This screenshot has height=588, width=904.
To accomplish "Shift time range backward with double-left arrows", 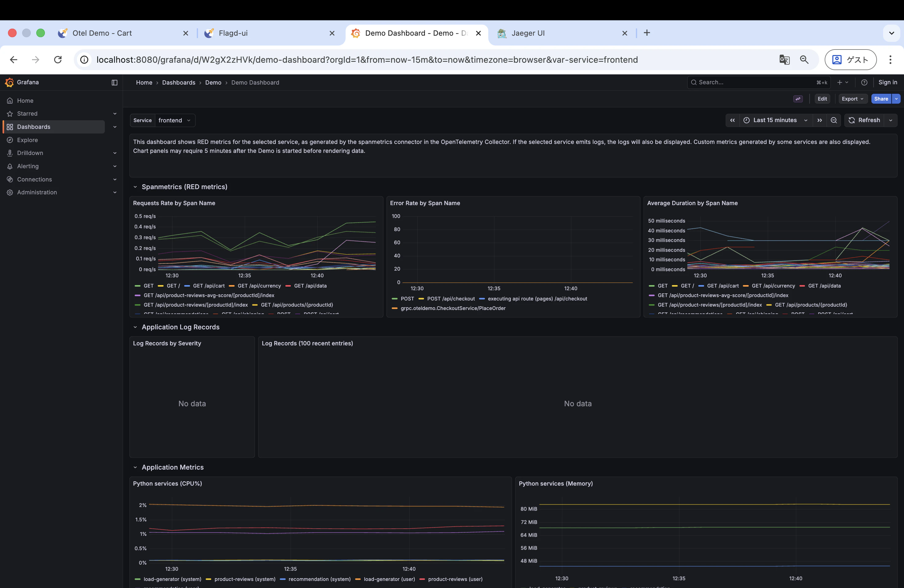I will point(732,120).
